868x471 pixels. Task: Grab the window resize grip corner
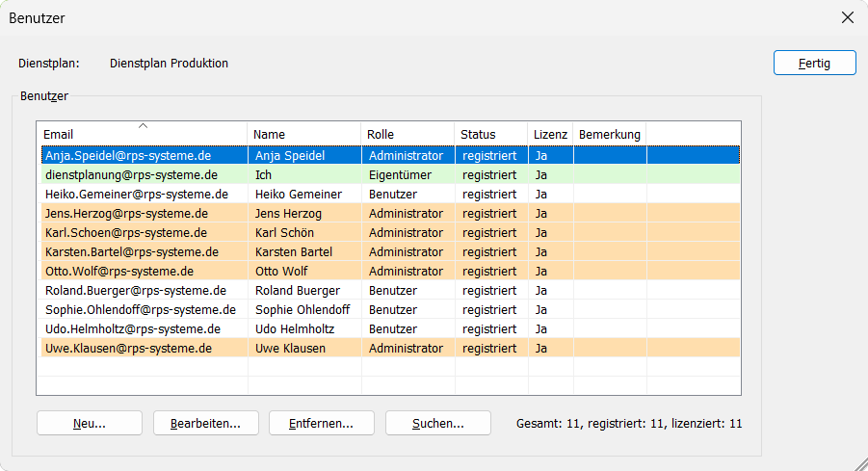click(861, 464)
